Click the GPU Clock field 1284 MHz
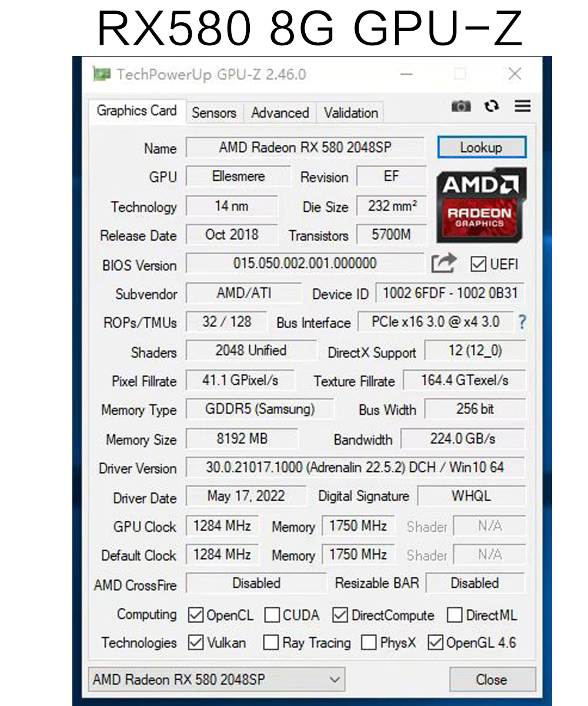This screenshot has width=588, height=706. pos(222,526)
